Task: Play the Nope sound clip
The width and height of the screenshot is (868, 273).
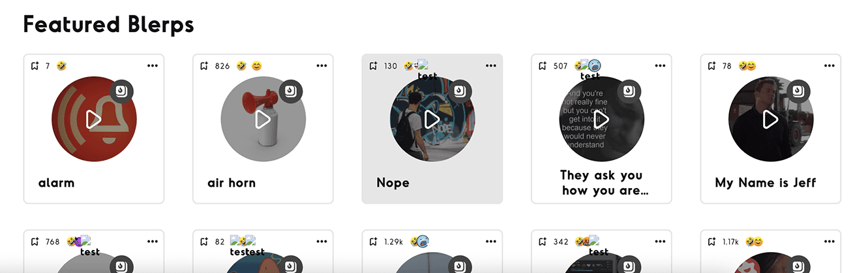Action: pyautogui.click(x=432, y=119)
